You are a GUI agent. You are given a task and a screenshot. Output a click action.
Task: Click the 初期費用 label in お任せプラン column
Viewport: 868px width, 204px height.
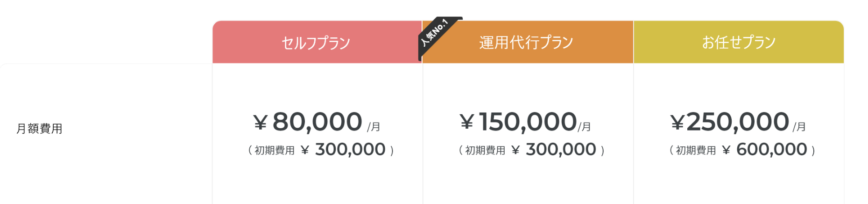pyautogui.click(x=696, y=150)
